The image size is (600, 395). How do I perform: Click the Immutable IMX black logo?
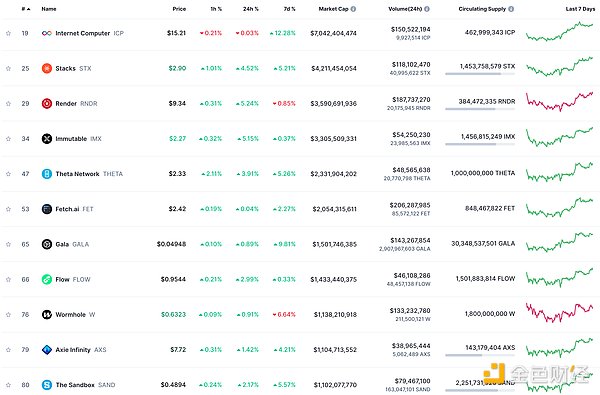[x=47, y=139]
